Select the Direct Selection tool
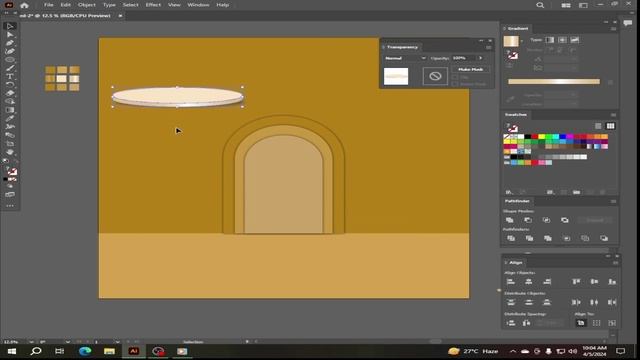This screenshot has height=360, width=640. tap(10, 35)
